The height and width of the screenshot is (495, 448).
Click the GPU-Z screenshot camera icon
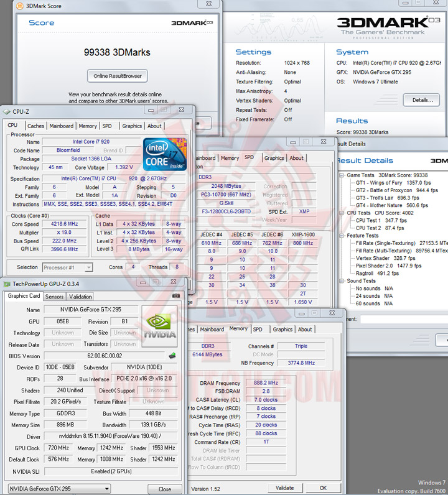(176, 296)
